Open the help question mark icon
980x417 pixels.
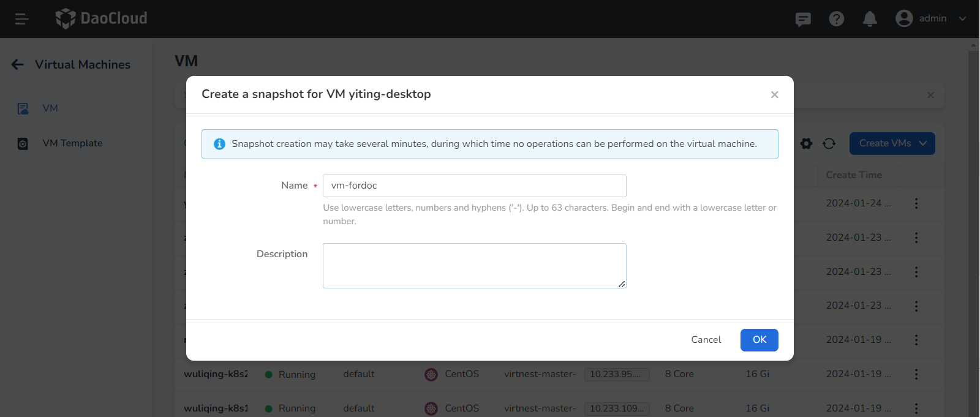[x=836, y=19]
